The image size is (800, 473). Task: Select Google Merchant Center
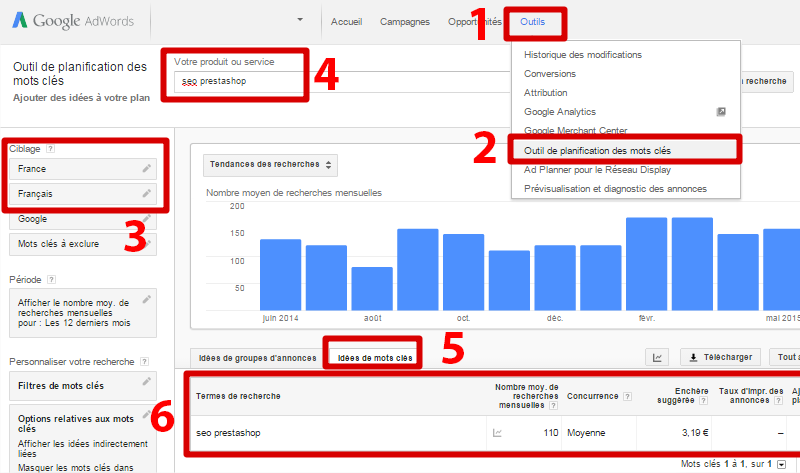pyautogui.click(x=576, y=131)
